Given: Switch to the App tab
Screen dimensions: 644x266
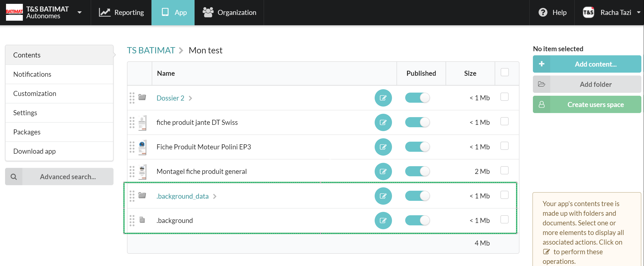Looking at the screenshot, I should (x=173, y=13).
